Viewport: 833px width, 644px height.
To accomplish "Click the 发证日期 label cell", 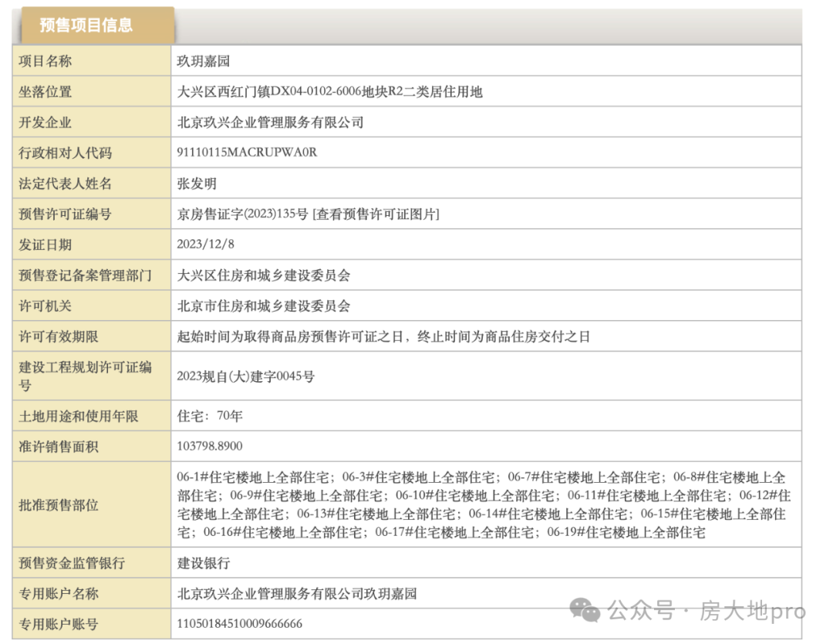I will click(x=91, y=244).
